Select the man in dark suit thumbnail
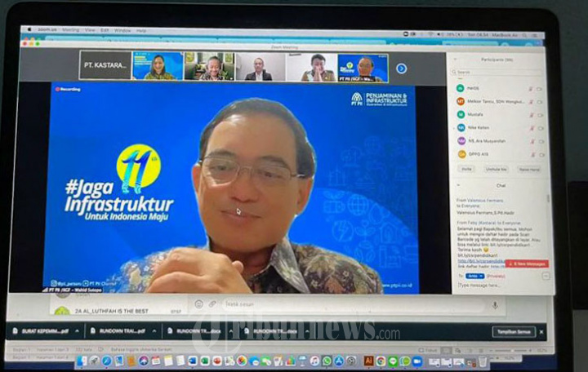The height and width of the screenshot is (372, 588). (261, 67)
